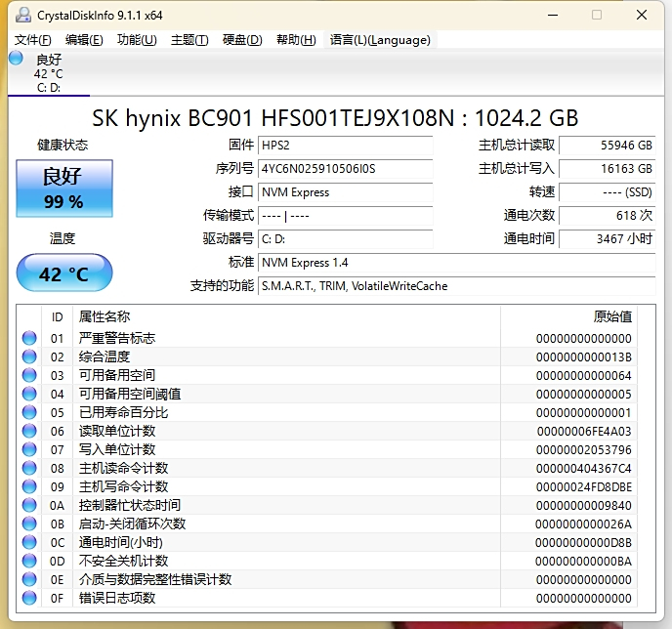The width and height of the screenshot is (672, 629).
Task: Open the 文件(F) menu
Action: coord(33,40)
